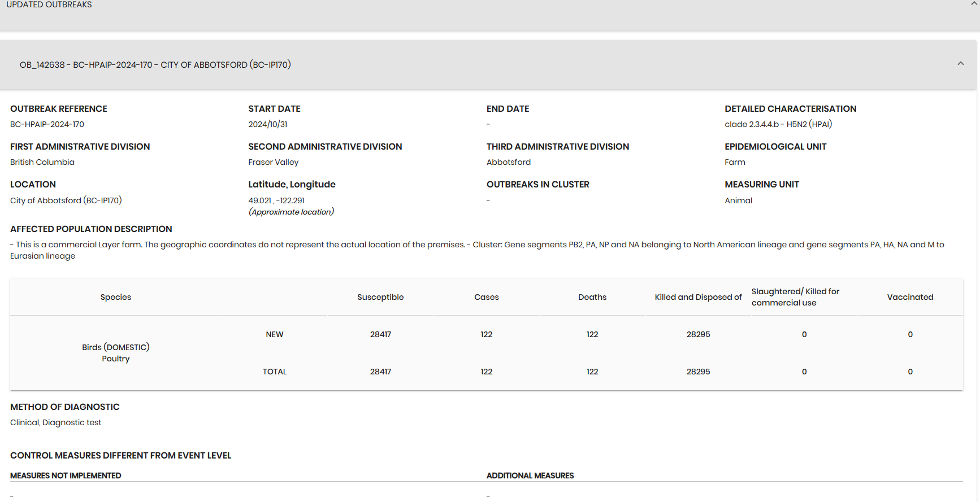The width and height of the screenshot is (980, 502).
Task: Click the Killed and Disposed of header
Action: pos(698,297)
